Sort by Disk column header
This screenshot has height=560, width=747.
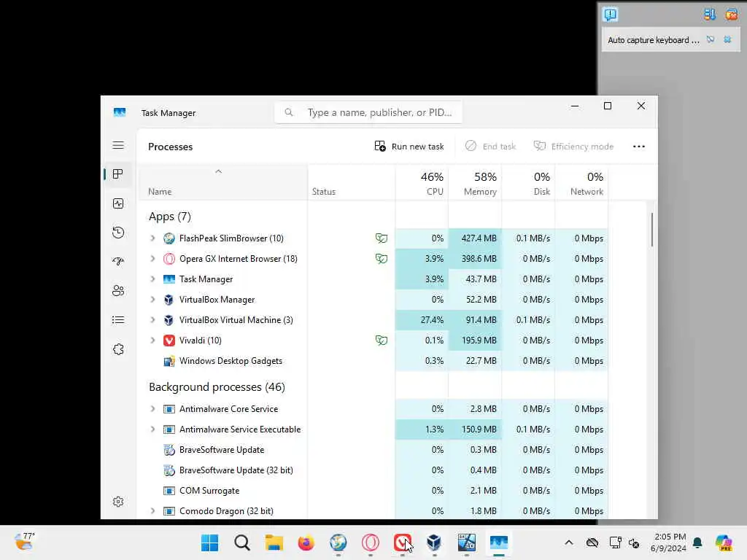[x=529, y=183]
